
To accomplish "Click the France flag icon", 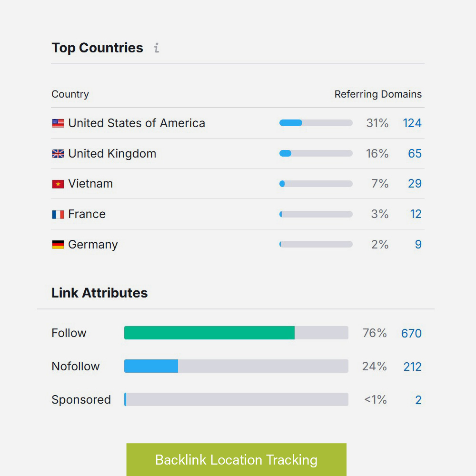I will pyautogui.click(x=58, y=215).
